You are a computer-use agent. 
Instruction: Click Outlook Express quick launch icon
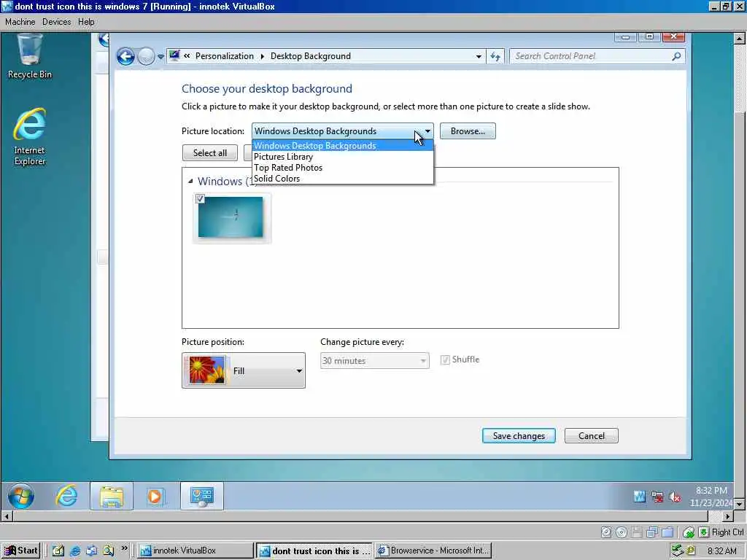[x=91, y=551]
